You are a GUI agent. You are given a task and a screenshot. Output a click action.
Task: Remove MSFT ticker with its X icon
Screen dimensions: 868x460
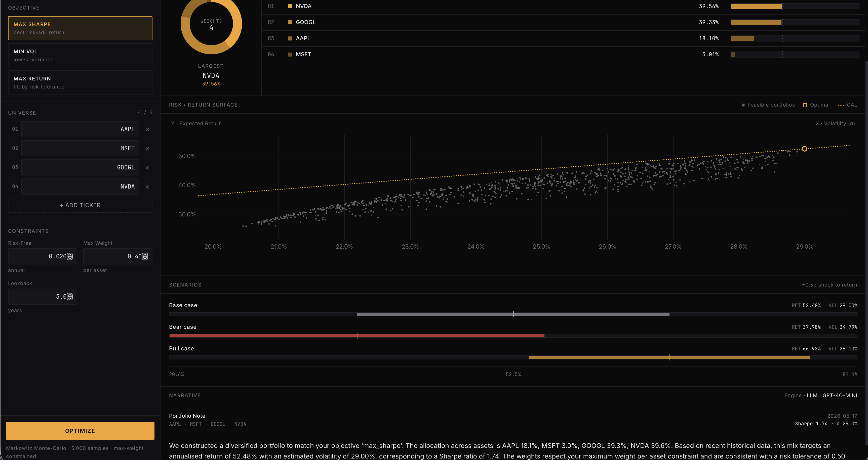click(147, 149)
